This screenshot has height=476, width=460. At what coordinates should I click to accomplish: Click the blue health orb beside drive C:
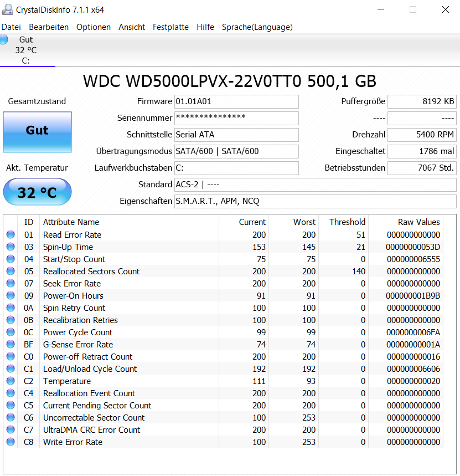(4, 40)
